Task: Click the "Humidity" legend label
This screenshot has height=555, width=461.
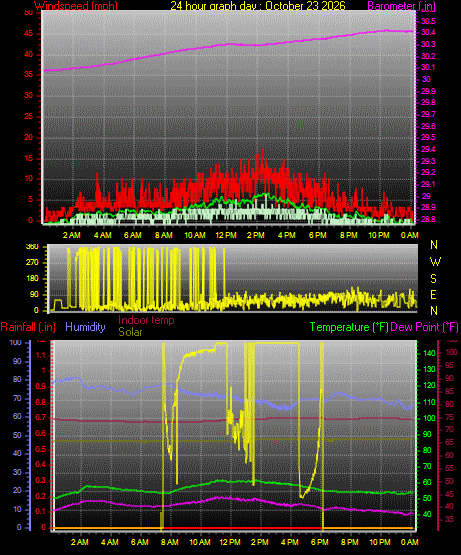Action: 85,327
